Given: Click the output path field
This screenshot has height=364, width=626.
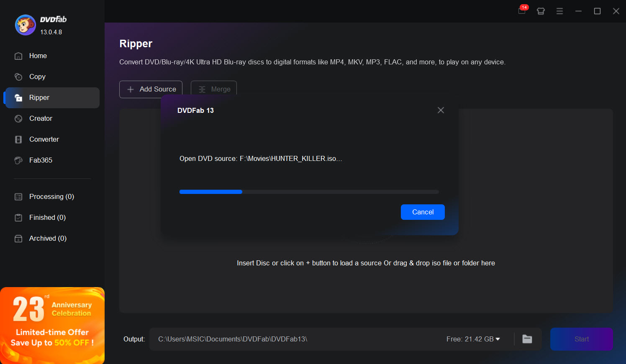Looking at the screenshot, I should pyautogui.click(x=293, y=339).
